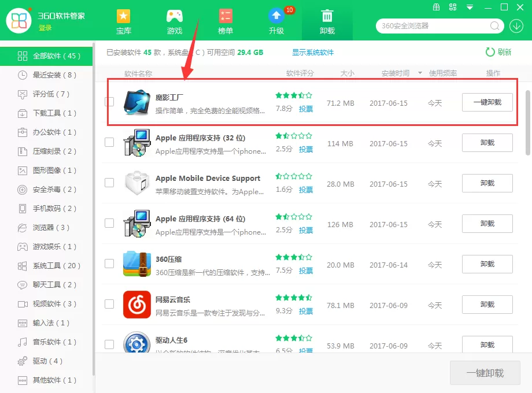Image resolution: width=532 pixels, height=393 pixels.
Task: Open the 榜单 ranking list tab
Action: pyautogui.click(x=226, y=22)
